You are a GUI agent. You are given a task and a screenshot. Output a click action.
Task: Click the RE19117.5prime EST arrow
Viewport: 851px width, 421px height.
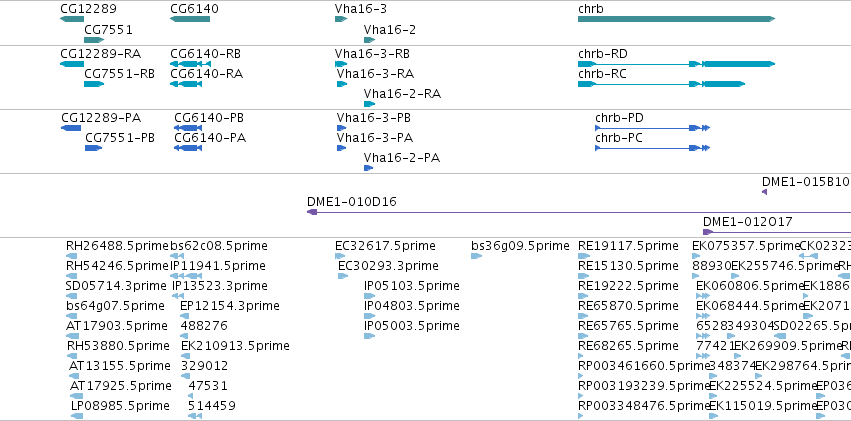tap(583, 256)
